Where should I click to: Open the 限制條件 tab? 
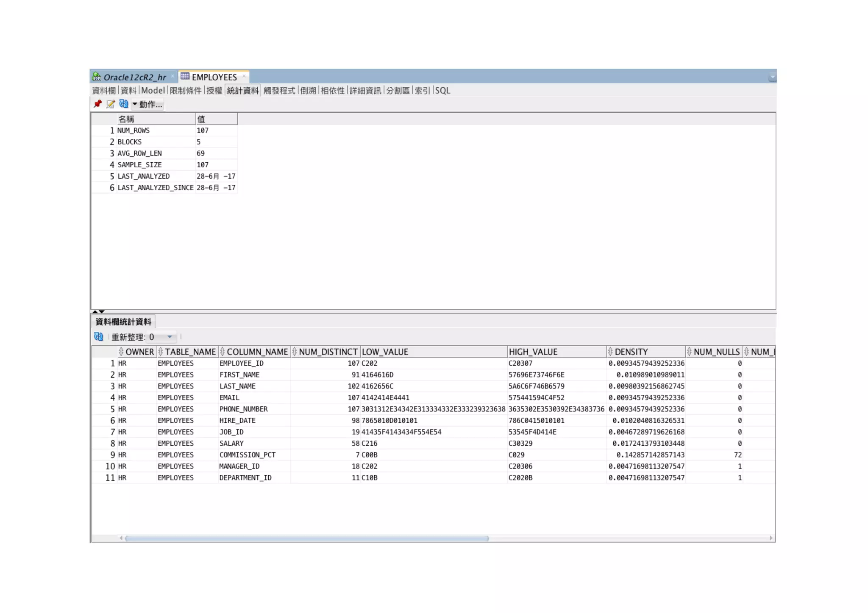tap(186, 90)
